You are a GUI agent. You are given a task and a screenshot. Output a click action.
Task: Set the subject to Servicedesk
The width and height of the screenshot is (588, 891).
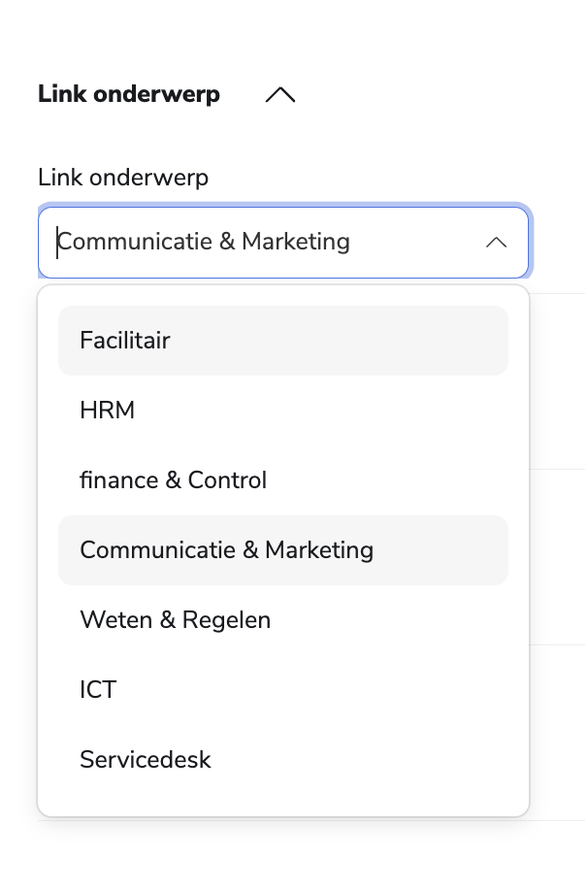(x=146, y=760)
